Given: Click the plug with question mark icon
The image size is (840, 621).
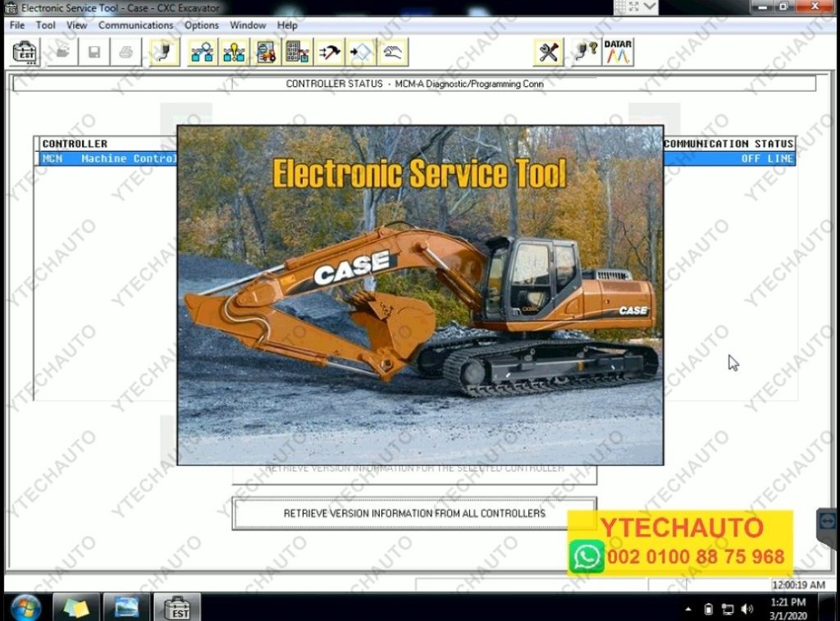Looking at the screenshot, I should click(x=586, y=52).
